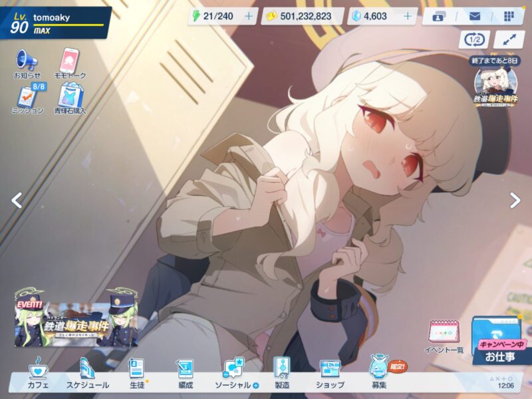Open the mail envelope icon
The image size is (532, 399).
tap(474, 16)
